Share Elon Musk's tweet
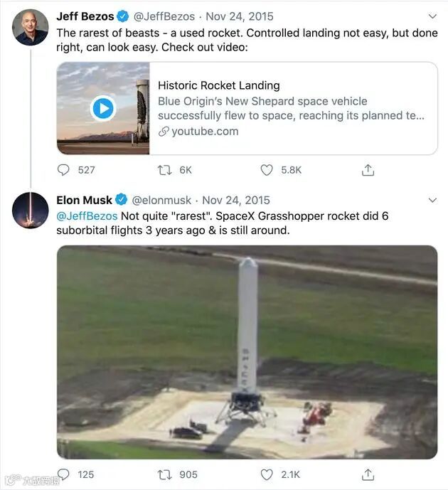 (x=368, y=474)
